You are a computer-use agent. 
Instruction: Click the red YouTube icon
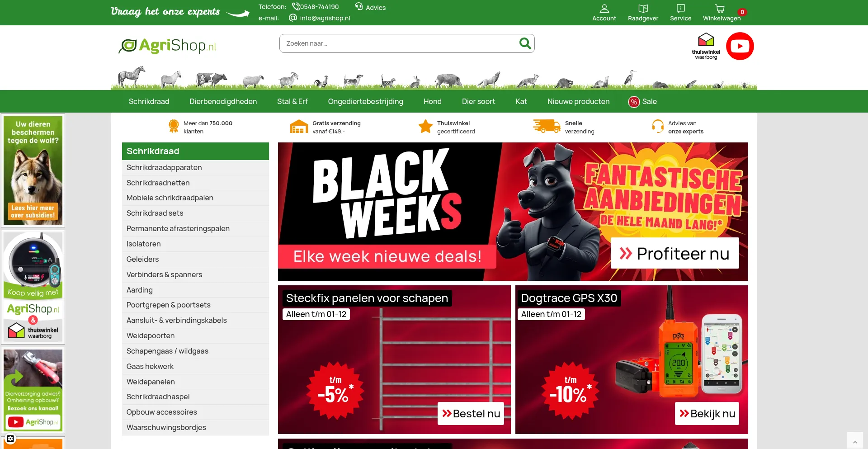coord(740,46)
